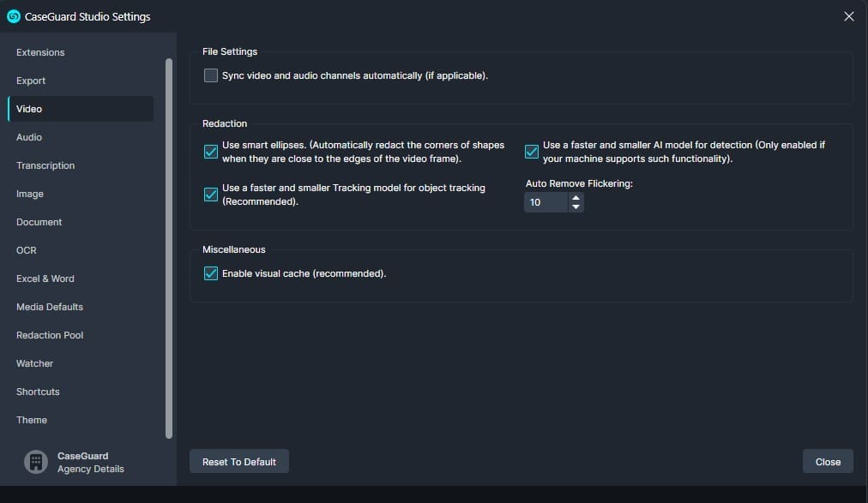Click the CaseGuard logo icon in title bar

point(13,16)
